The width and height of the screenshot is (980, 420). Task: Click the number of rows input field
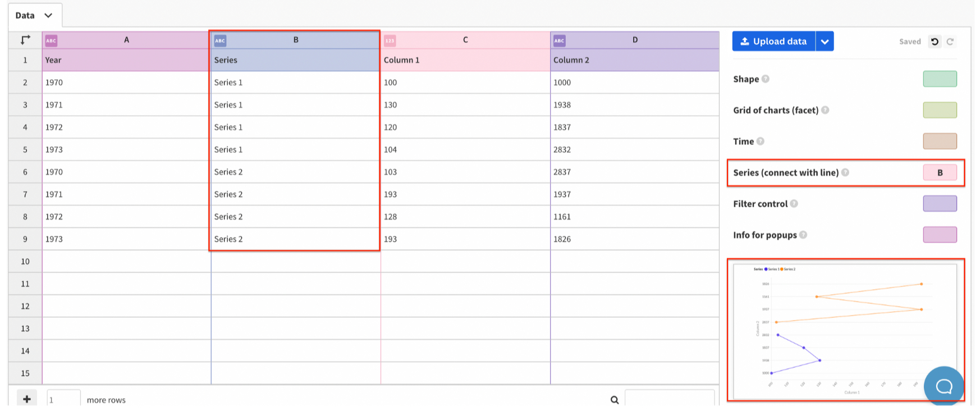coord(63,400)
